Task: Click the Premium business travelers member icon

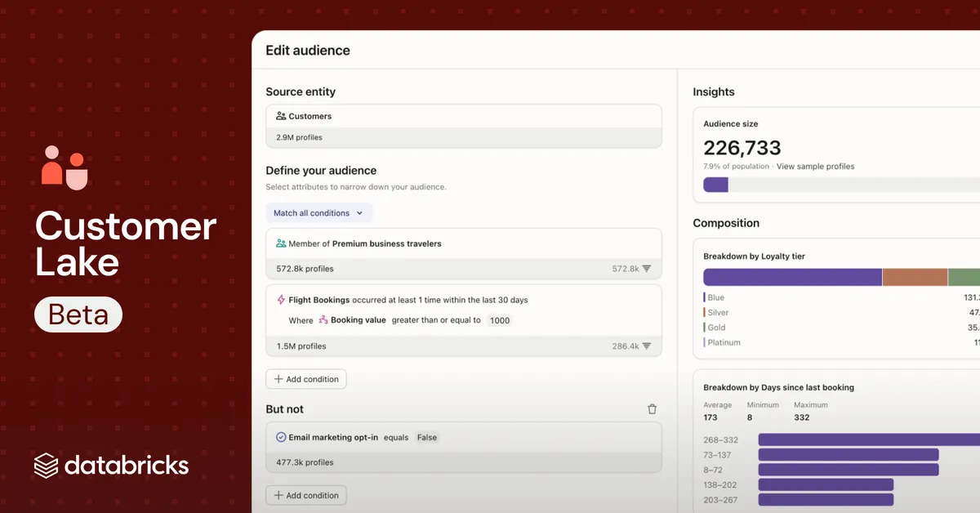Action: click(281, 243)
